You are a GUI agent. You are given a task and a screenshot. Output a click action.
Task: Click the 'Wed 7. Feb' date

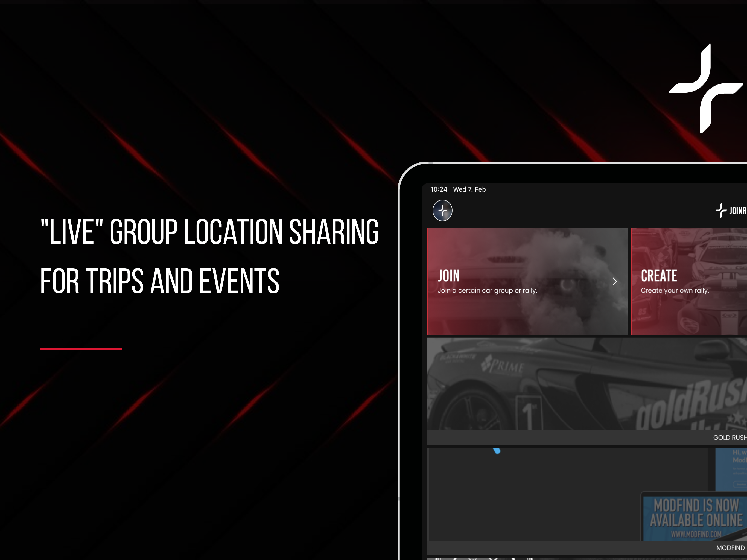pyautogui.click(x=469, y=189)
